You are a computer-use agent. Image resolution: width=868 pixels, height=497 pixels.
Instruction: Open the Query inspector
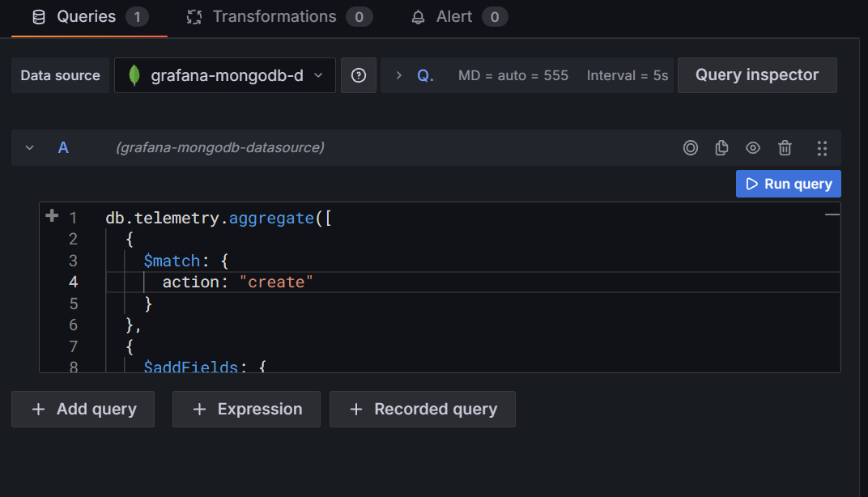coord(757,75)
